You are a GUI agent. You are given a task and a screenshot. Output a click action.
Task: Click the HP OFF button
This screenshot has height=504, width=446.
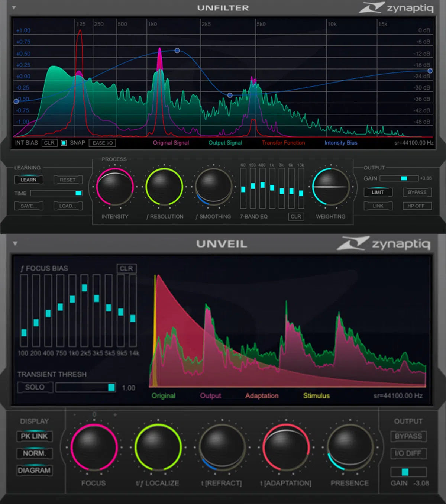(x=416, y=206)
